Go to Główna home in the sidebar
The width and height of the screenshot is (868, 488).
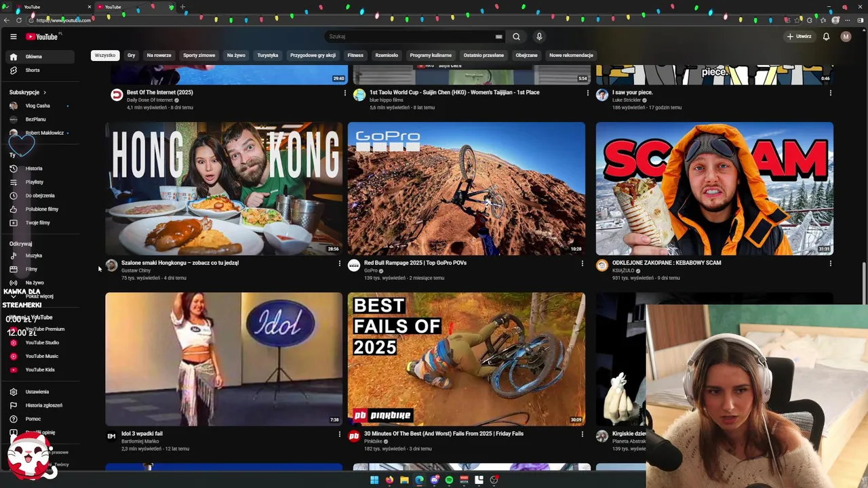tap(40, 57)
